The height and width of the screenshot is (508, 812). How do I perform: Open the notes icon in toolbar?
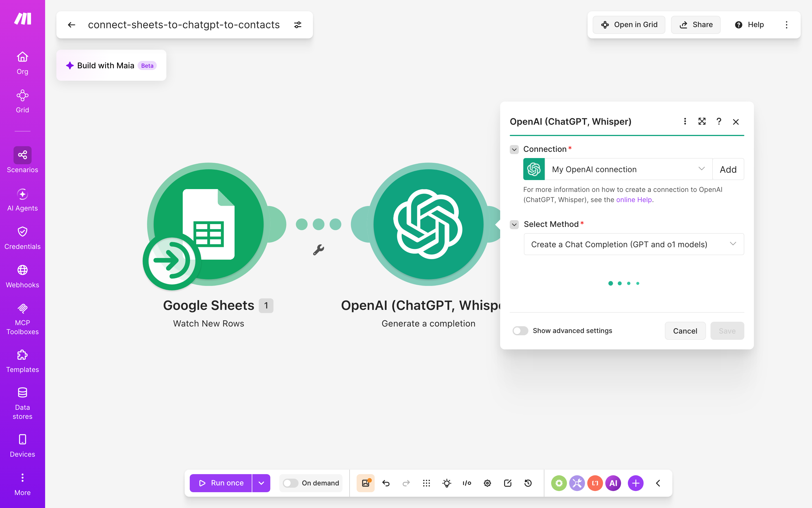pyautogui.click(x=508, y=483)
